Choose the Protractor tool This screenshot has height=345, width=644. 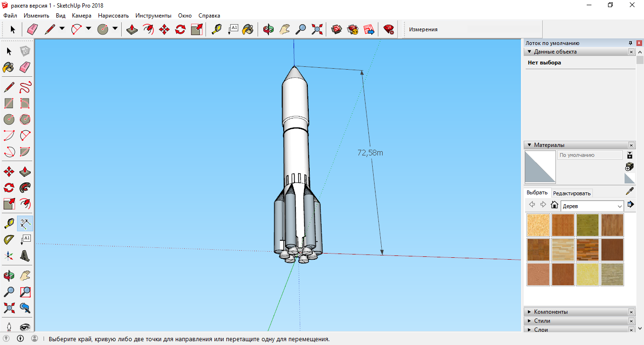coord(9,239)
